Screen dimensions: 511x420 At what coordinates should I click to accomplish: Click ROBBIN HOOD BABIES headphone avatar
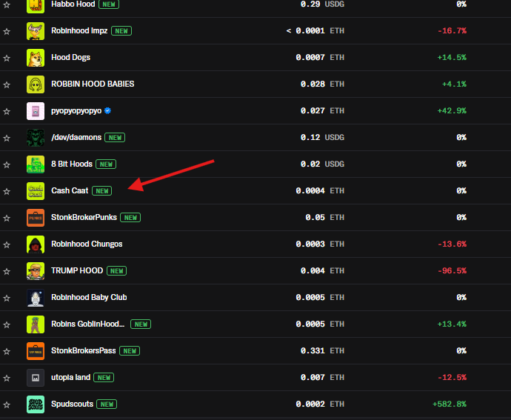(36, 84)
